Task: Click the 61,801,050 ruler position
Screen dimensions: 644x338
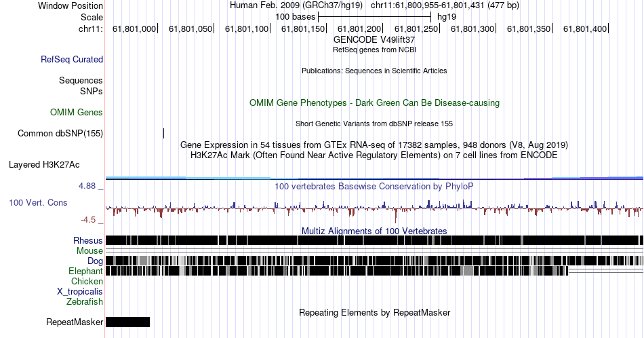Action: coord(190,29)
